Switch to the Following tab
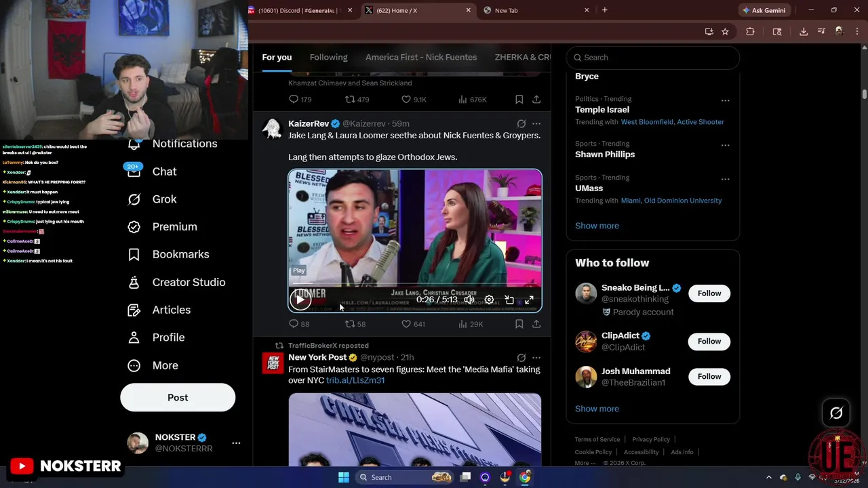Image resolution: width=868 pixels, height=488 pixels. (x=328, y=57)
